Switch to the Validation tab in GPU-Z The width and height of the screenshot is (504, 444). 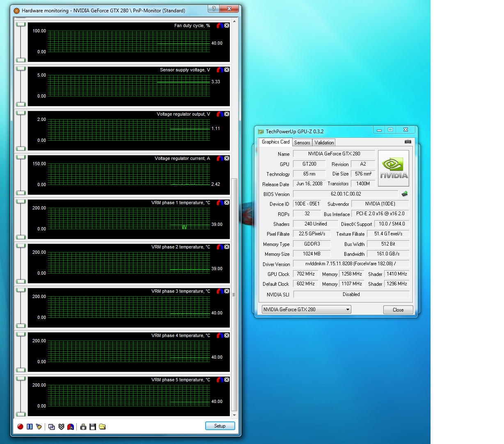(324, 143)
